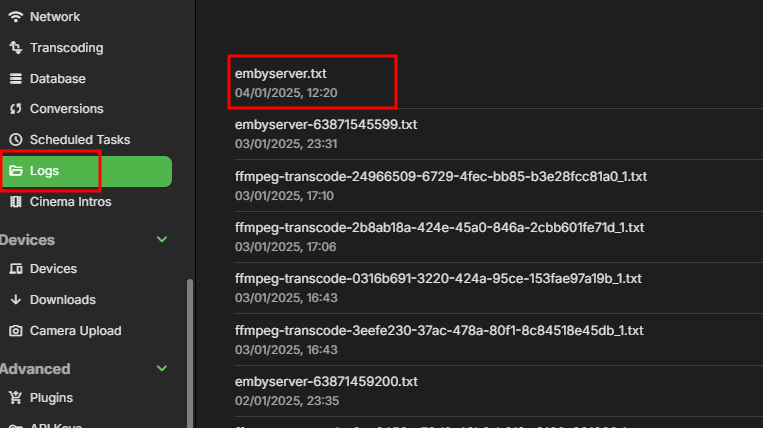Open the embyserver-63871545599.txt log

tap(326, 125)
